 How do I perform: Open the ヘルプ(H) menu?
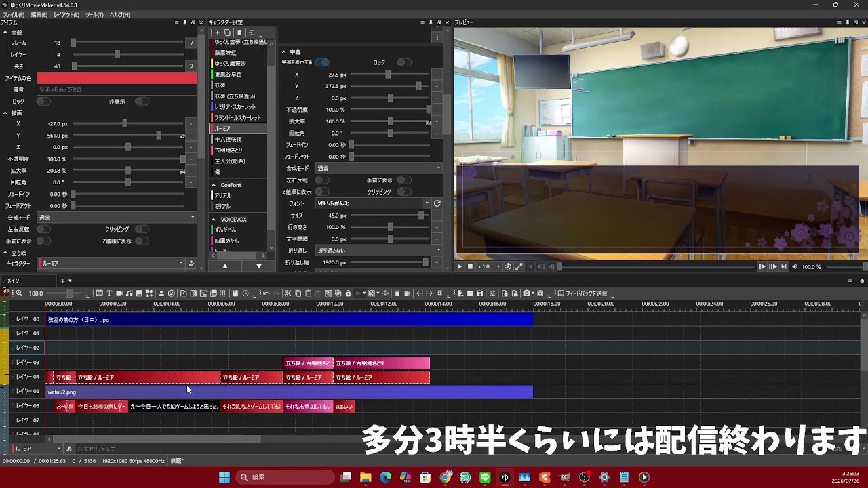coord(119,14)
